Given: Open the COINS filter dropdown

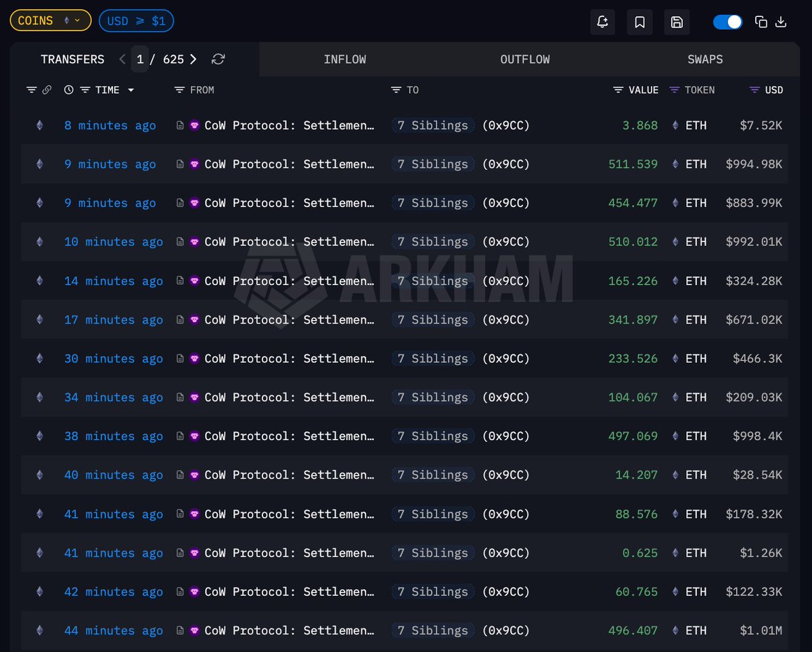Looking at the screenshot, I should (50, 21).
